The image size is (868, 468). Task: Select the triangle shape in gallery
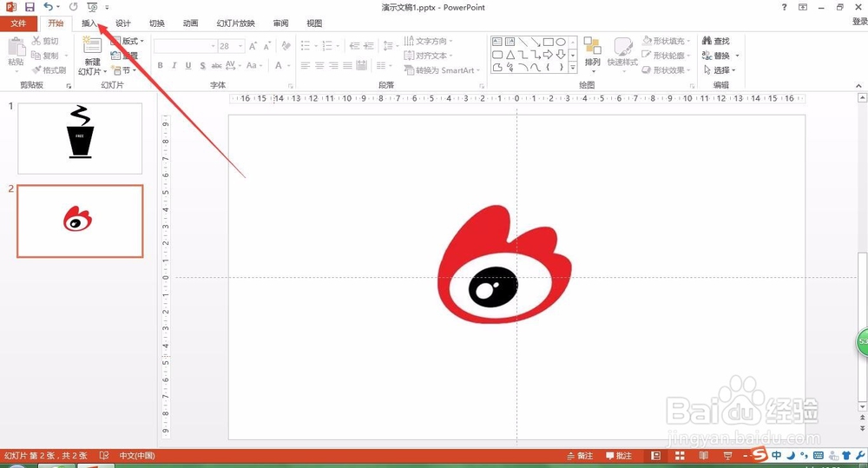(x=510, y=55)
